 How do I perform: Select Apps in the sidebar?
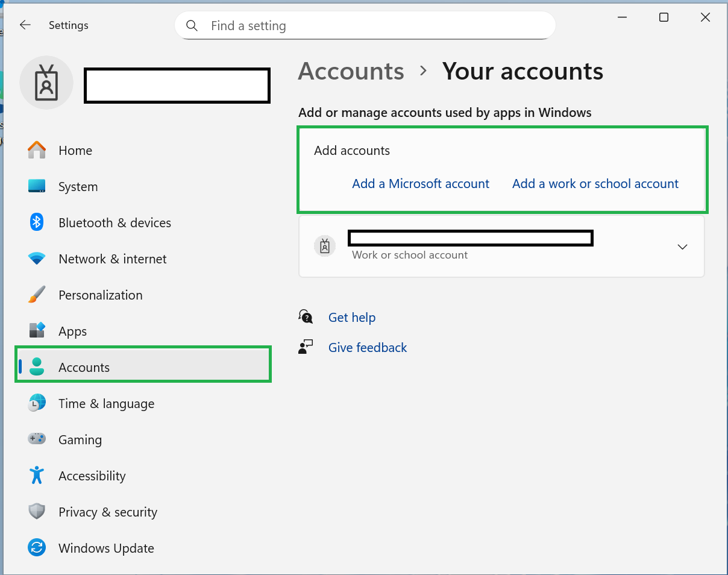click(x=143, y=331)
